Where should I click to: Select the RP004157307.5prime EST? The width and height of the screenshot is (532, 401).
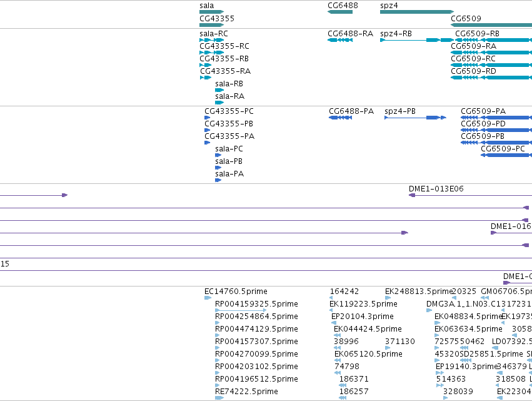(x=217, y=348)
